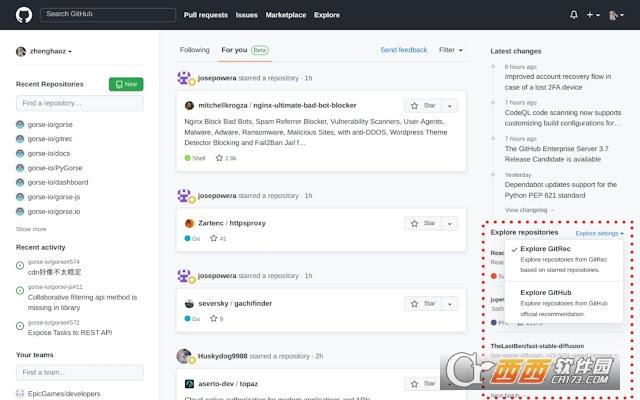
Task: Open gorse-io/gitrec repository
Action: [x=50, y=139]
